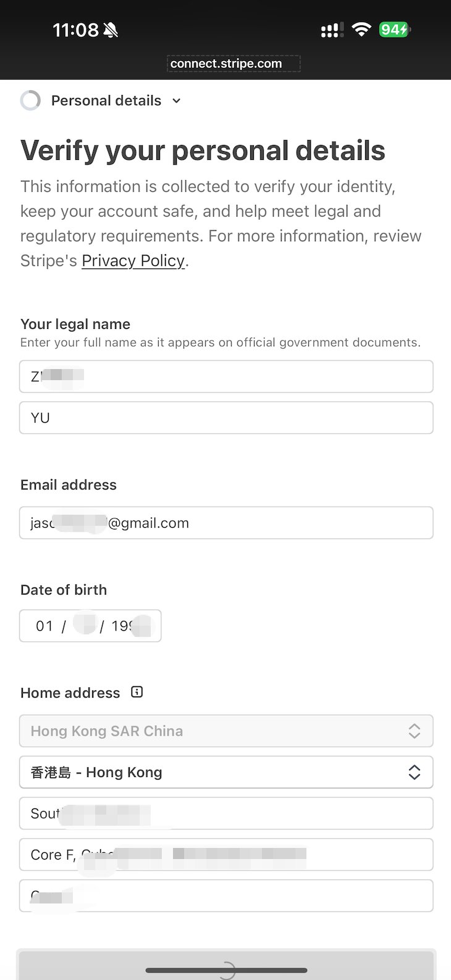This screenshot has height=980, width=451.
Task: Click the Personal details progress circle icon
Action: (x=30, y=100)
